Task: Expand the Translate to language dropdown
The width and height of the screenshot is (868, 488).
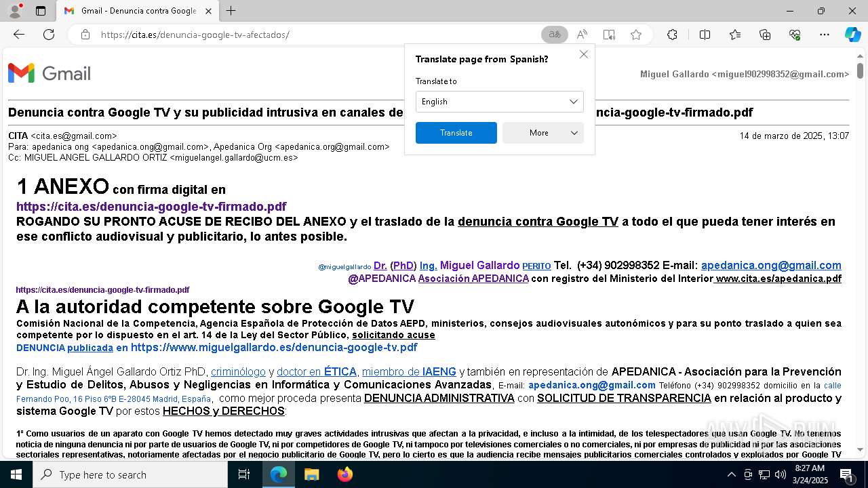Action: (x=500, y=102)
